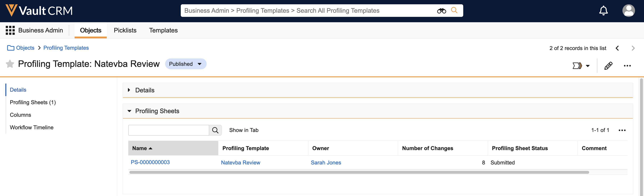This screenshot has height=196, width=644.
Task: Open the Profiling Sheets section ellipsis menu
Action: (x=622, y=130)
